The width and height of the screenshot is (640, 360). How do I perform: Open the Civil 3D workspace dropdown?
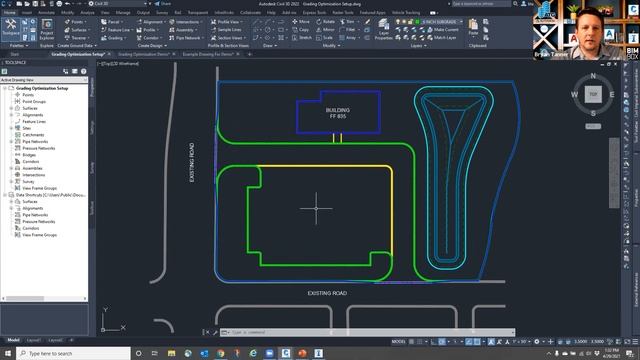point(118,4)
